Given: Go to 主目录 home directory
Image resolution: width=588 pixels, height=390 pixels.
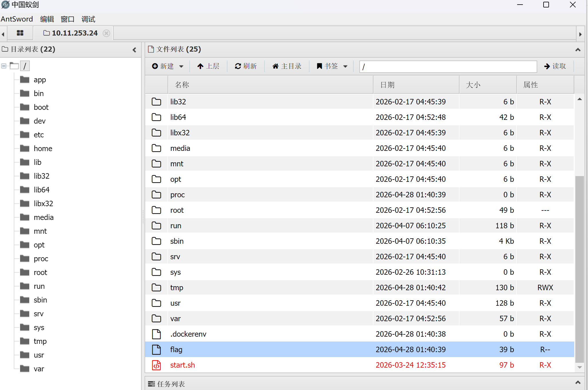Looking at the screenshot, I should pyautogui.click(x=287, y=66).
